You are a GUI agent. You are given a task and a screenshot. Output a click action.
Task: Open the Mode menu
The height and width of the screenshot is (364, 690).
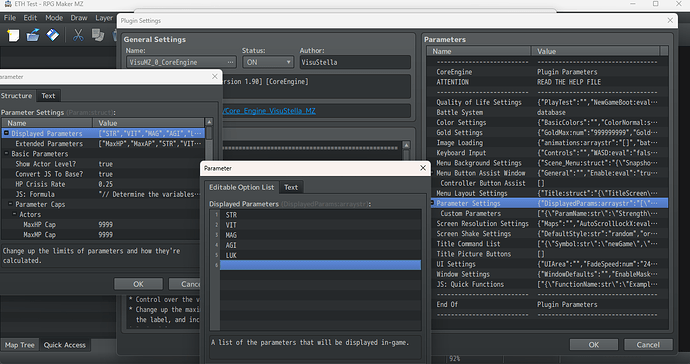tap(54, 18)
